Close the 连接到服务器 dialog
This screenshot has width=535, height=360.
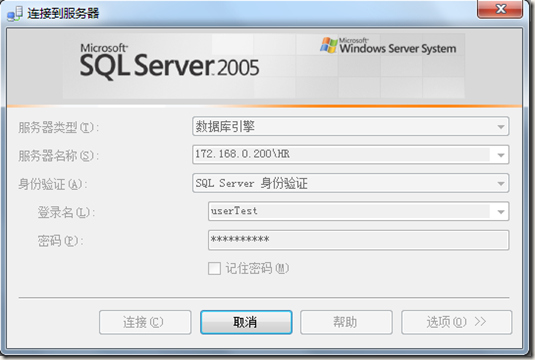point(500,9)
